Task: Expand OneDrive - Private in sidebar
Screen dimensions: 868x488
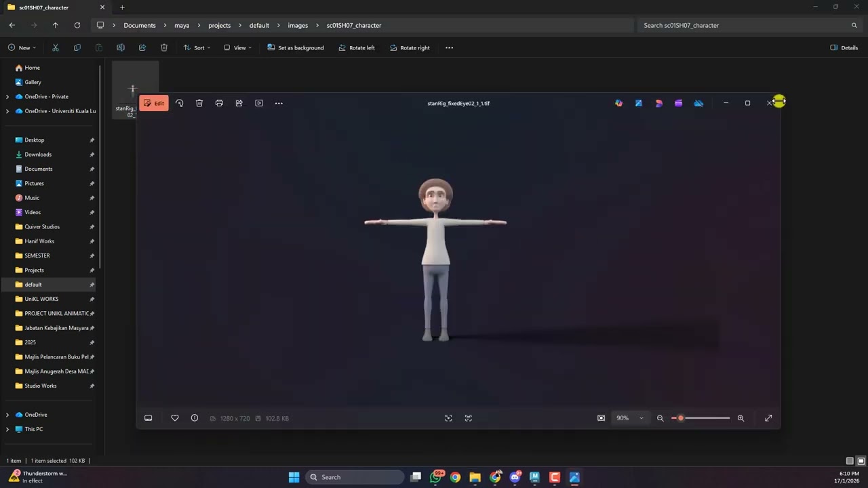Action: (x=7, y=96)
